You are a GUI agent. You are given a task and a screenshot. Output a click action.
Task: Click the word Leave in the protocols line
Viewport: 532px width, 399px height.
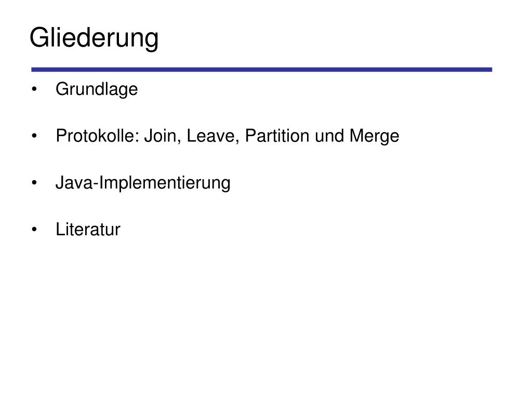point(211,136)
